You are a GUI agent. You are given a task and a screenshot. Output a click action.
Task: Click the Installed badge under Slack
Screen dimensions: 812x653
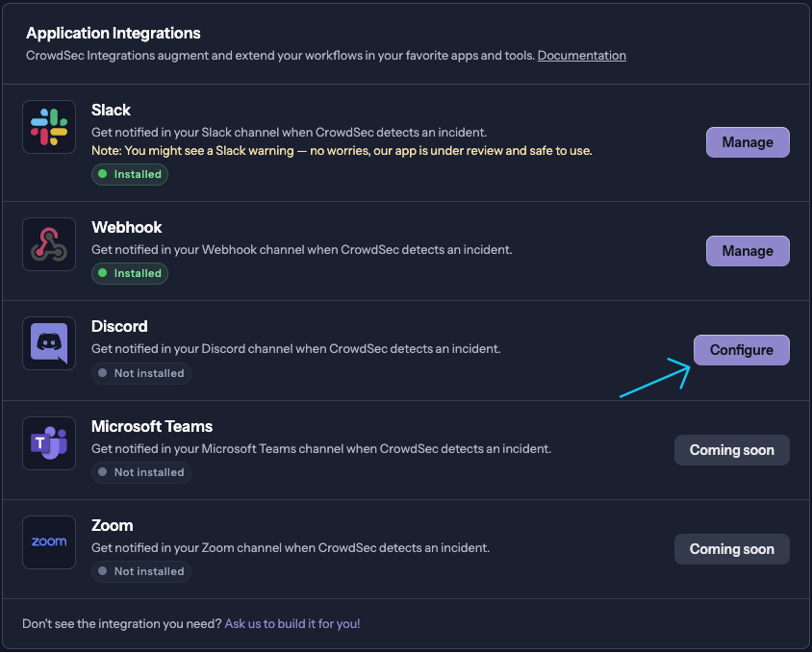click(130, 174)
